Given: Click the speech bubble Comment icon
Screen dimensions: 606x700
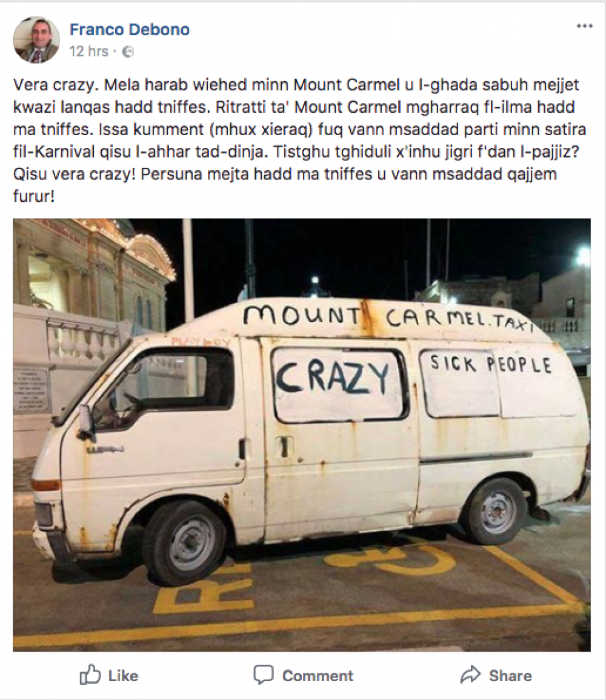Looking at the screenshot, I should (x=263, y=675).
